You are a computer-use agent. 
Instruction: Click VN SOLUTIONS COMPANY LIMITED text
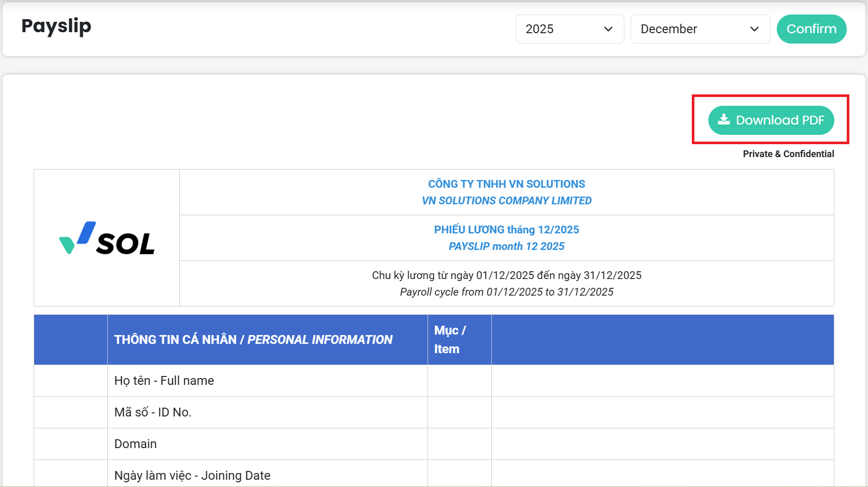click(506, 201)
